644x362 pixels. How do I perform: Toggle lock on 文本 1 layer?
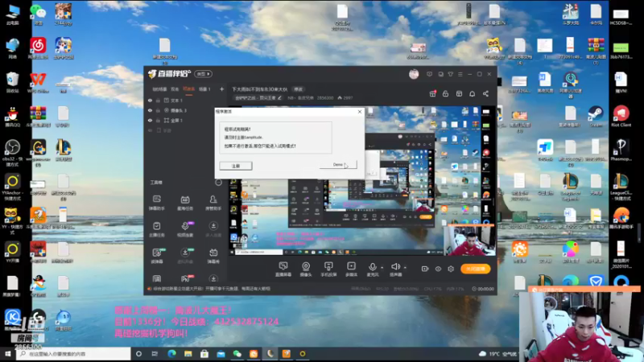pos(158,101)
